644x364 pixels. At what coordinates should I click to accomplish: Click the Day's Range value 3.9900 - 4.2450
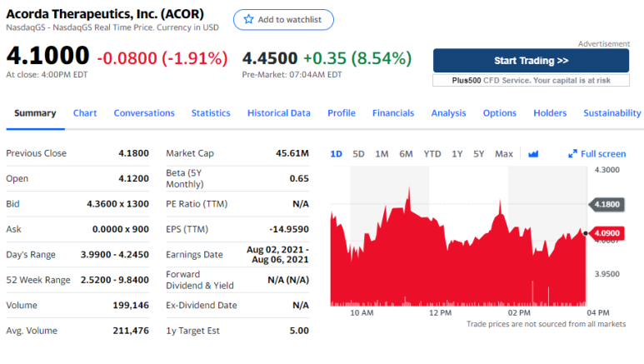tap(115, 255)
